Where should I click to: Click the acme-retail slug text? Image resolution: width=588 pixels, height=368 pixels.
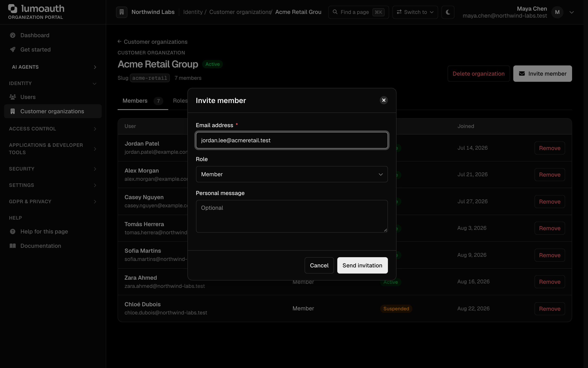pyautogui.click(x=150, y=78)
